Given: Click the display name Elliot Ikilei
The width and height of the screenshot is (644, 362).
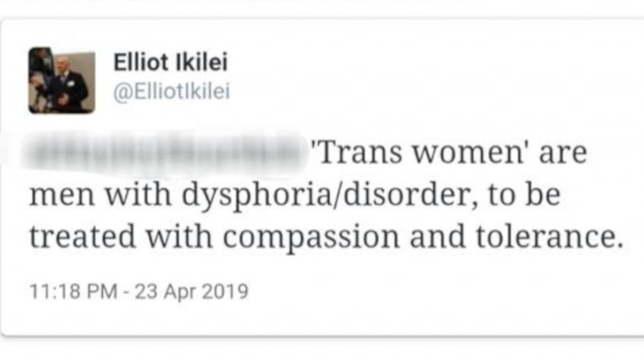Looking at the screenshot, I should [x=170, y=62].
